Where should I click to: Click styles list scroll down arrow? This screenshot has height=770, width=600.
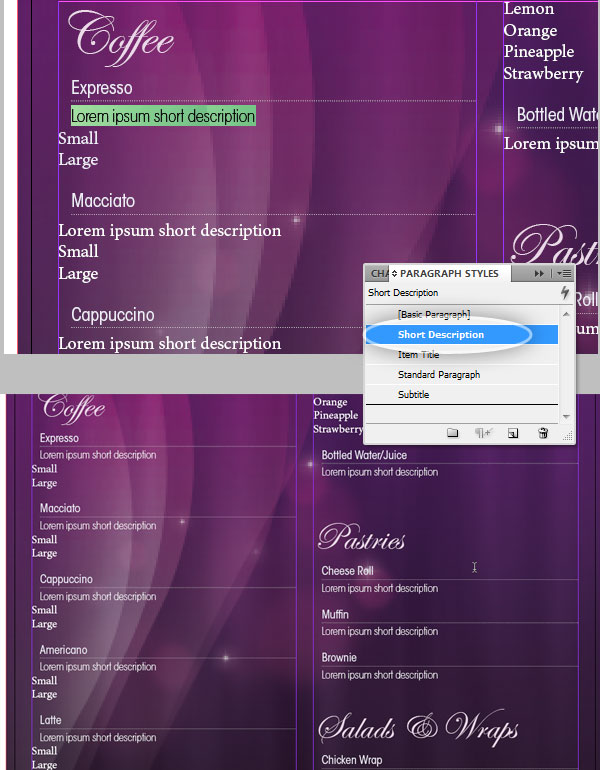[x=566, y=416]
